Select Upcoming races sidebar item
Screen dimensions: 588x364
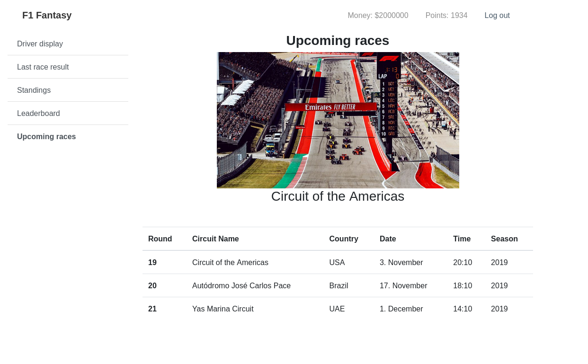coord(68,136)
